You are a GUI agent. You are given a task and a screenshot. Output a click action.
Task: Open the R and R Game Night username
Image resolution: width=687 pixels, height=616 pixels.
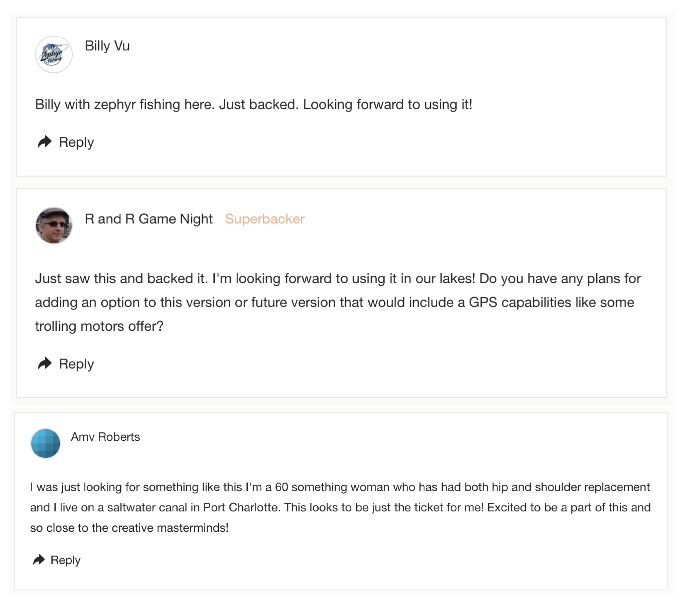point(148,219)
